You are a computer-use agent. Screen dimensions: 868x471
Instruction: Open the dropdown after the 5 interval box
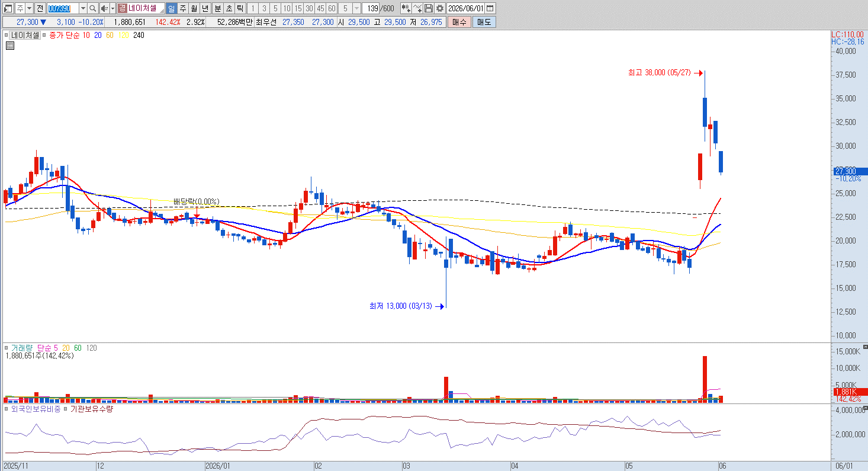(356, 8)
